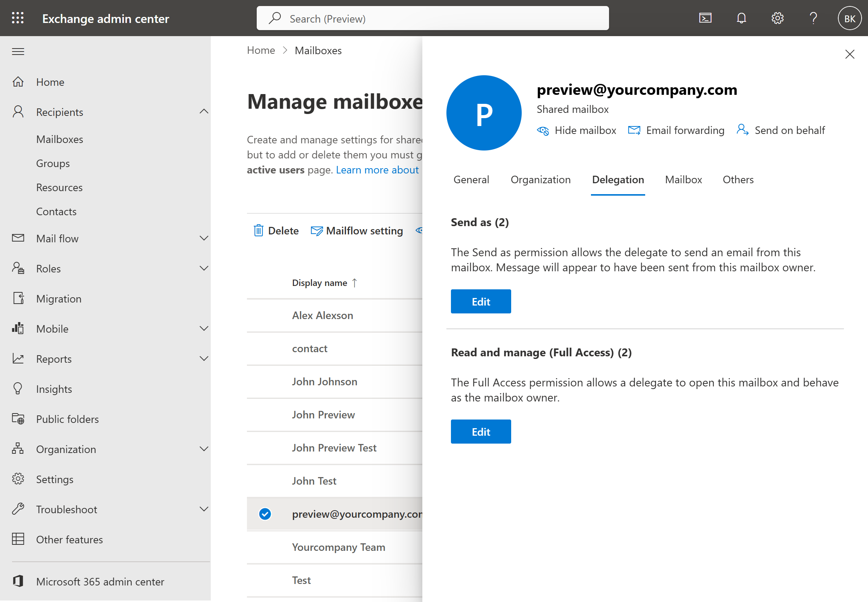Screen dimensions: 868x602
Task: Click the Mail flow envelope icon
Action: point(18,238)
